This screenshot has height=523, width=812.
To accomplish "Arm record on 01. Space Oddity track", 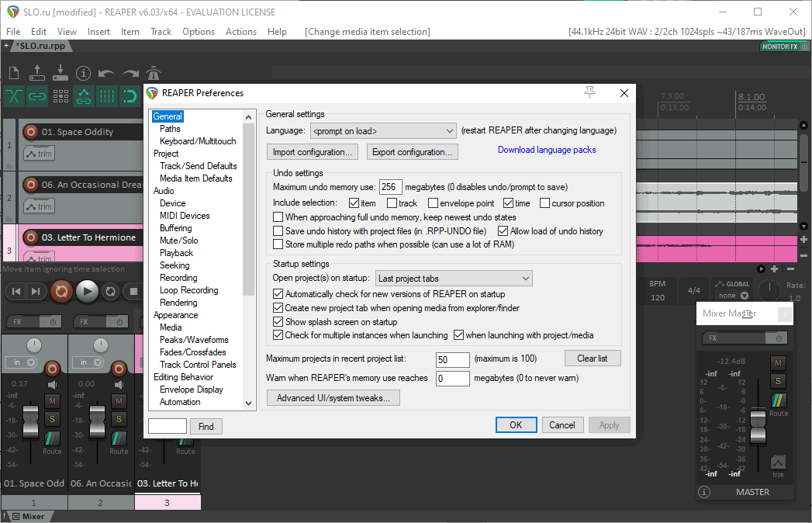I will click(31, 132).
